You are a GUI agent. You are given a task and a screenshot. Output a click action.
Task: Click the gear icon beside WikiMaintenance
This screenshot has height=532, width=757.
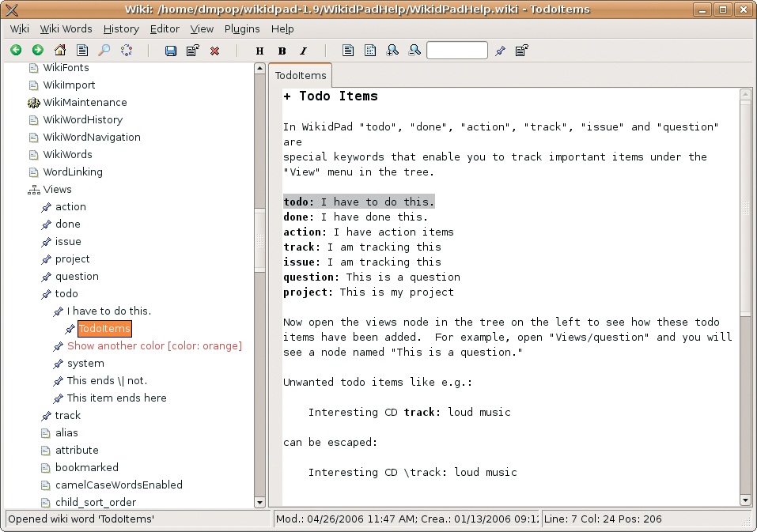point(33,102)
